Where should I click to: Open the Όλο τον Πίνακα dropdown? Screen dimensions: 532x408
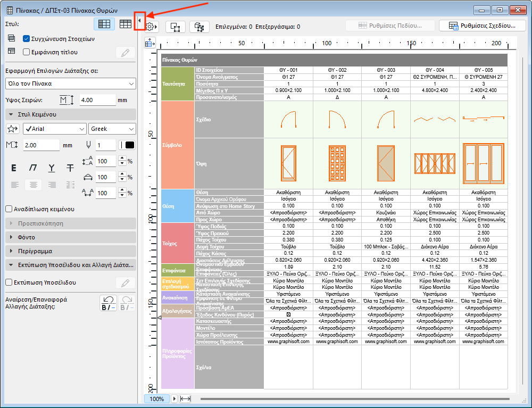[x=70, y=84]
